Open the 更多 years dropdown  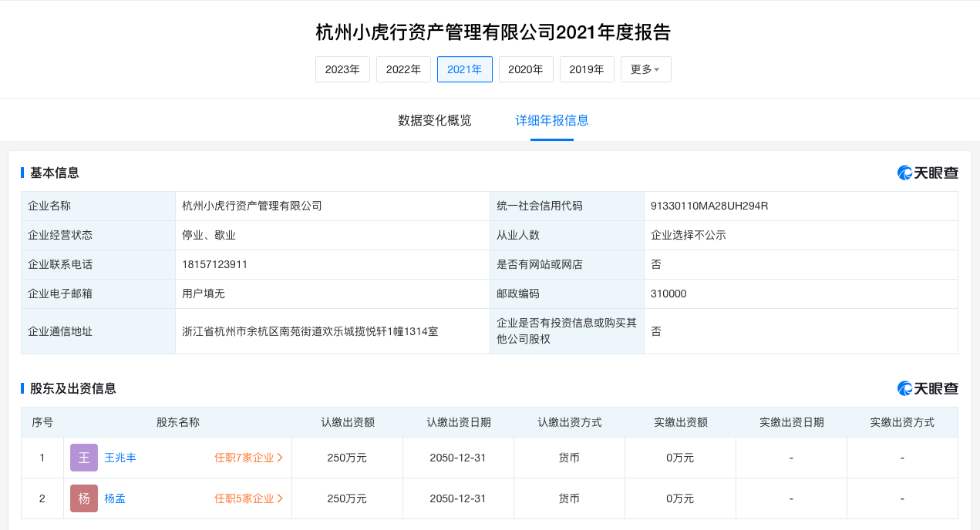click(645, 69)
